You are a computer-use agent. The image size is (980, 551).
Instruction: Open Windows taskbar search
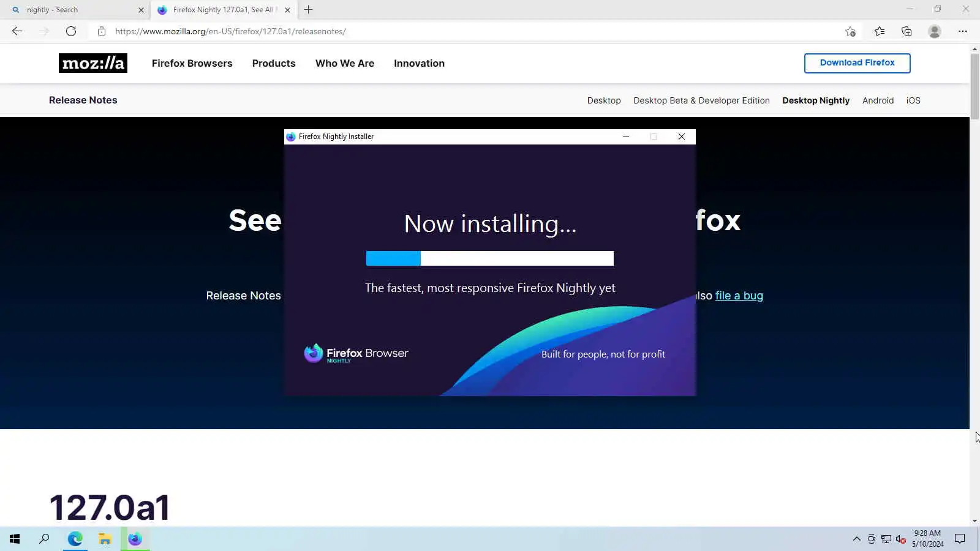(44, 539)
